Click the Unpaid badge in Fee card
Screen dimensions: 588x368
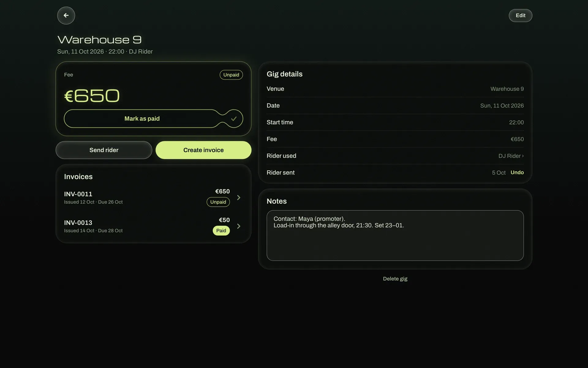pos(231,75)
